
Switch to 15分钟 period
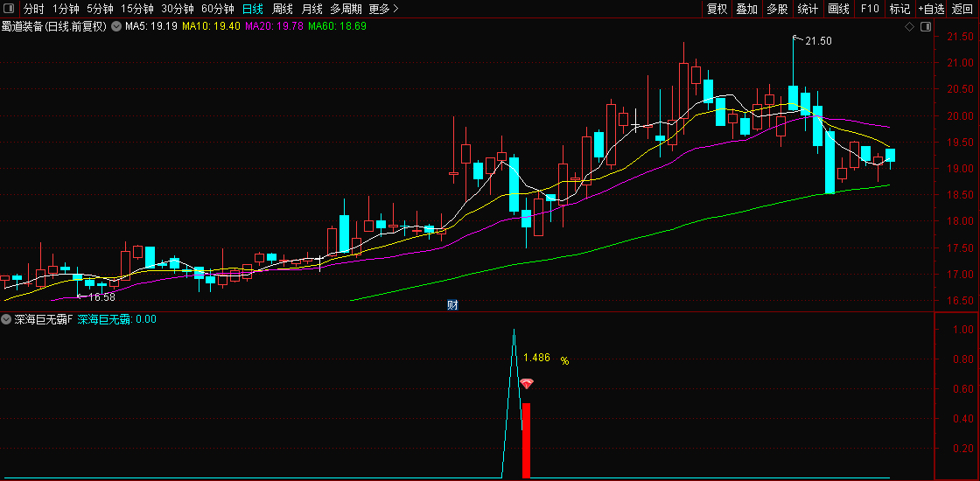pos(136,9)
